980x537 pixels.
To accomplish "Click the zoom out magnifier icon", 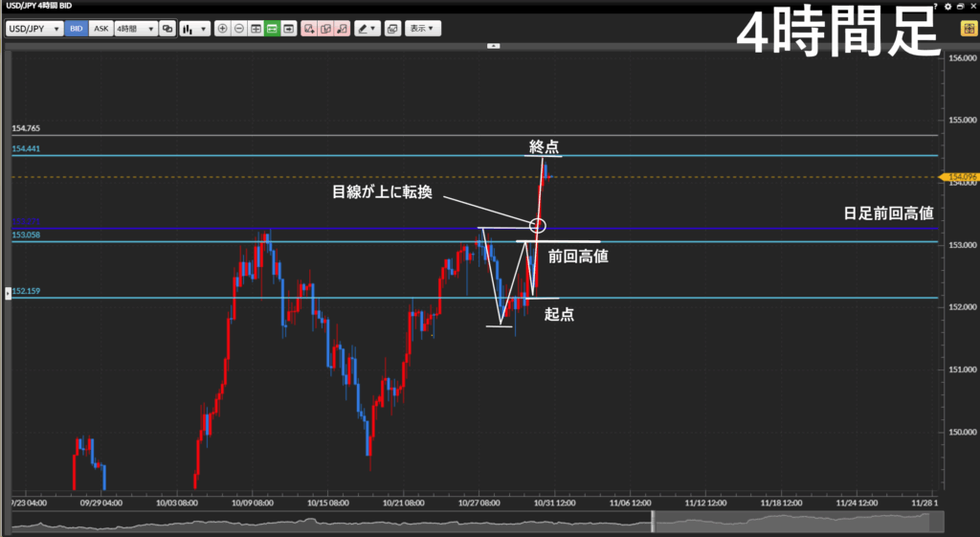I will coord(239,29).
